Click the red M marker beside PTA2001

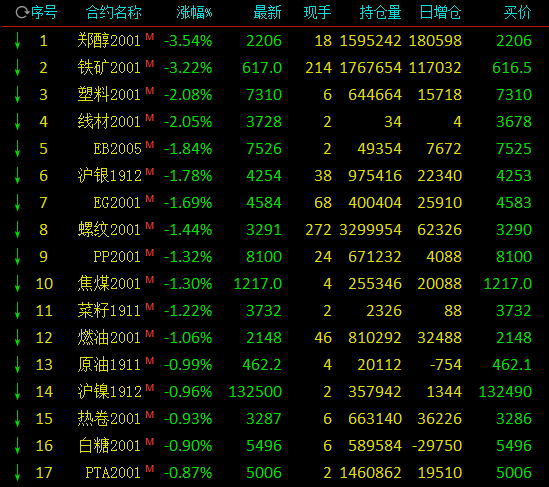point(150,468)
